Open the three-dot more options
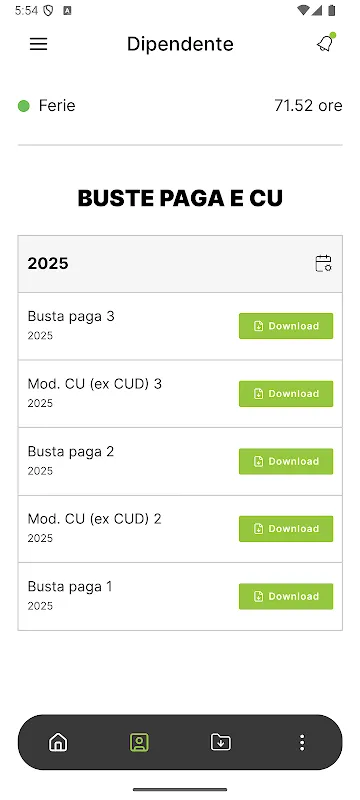This screenshot has height=800, width=360. pos(302,742)
